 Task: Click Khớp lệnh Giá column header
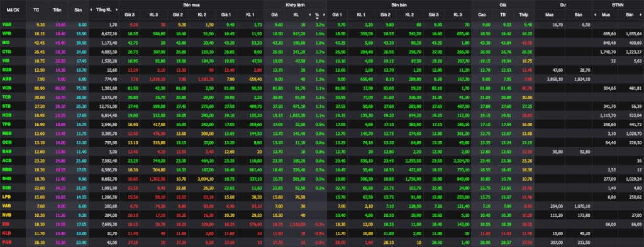pos(274,15)
